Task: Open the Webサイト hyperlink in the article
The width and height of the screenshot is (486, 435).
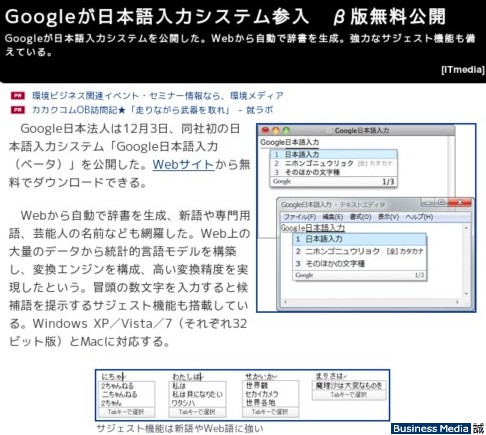Action: (x=183, y=165)
